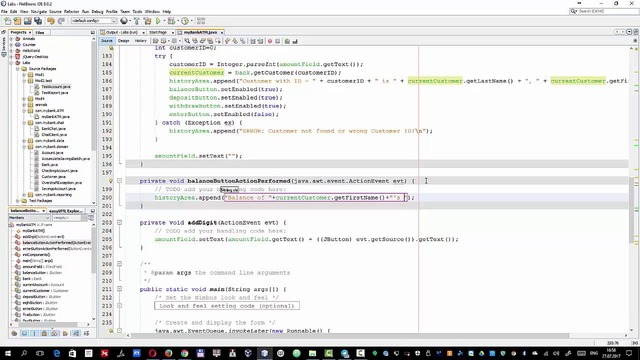Click the Open Project toolbar icon
Screen dimensions: 640x360
pos(28,21)
